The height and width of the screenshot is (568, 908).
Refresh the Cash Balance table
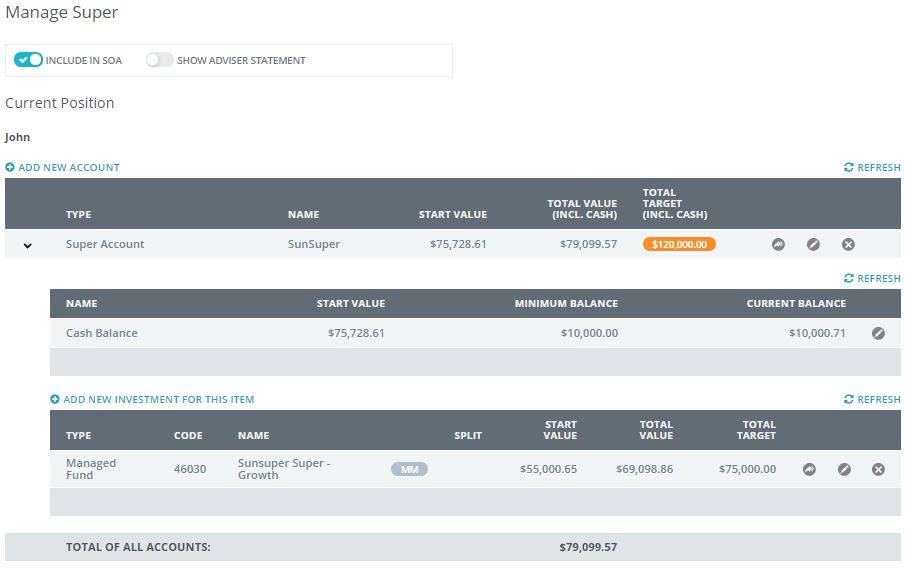click(872, 279)
